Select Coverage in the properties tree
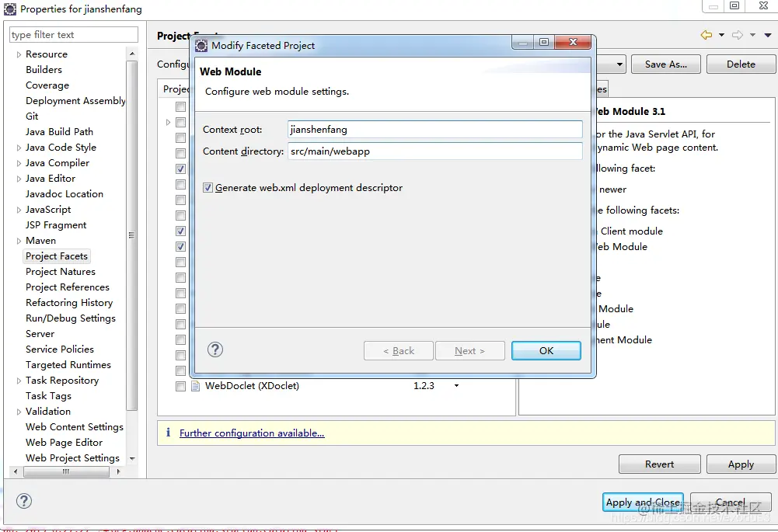Image resolution: width=778 pixels, height=532 pixels. point(47,85)
